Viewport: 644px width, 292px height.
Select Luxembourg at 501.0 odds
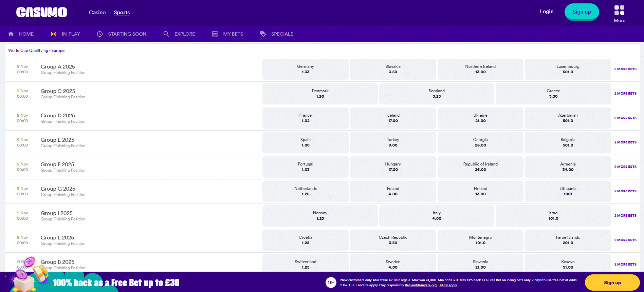coord(568,69)
